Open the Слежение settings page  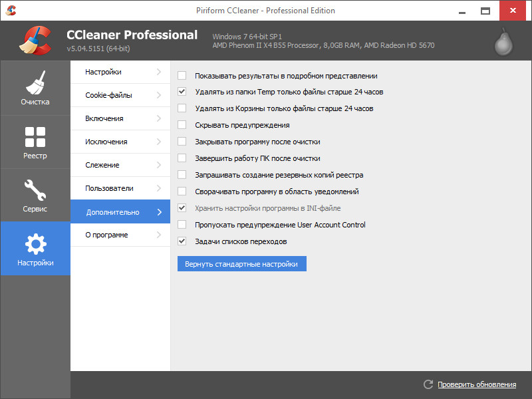102,165
